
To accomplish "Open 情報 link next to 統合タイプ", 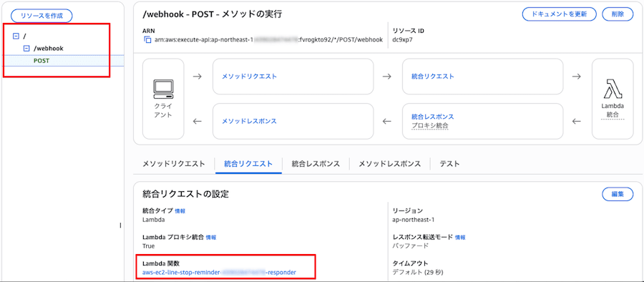I will [x=180, y=211].
